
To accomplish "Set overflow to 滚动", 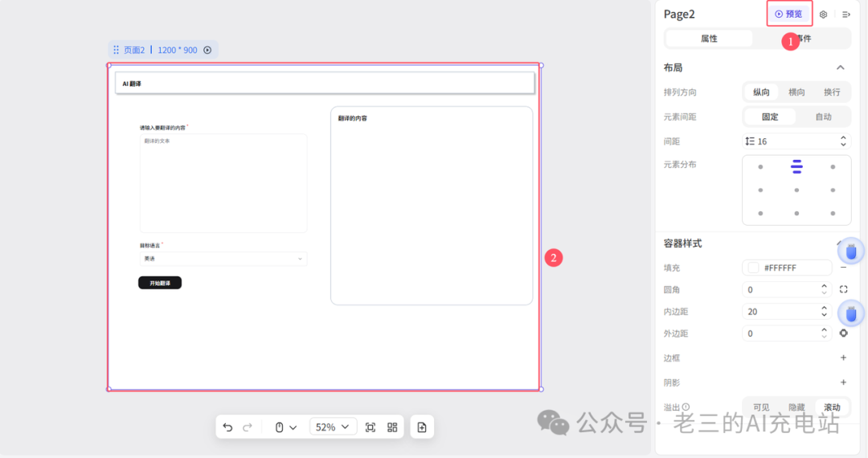I will (832, 407).
